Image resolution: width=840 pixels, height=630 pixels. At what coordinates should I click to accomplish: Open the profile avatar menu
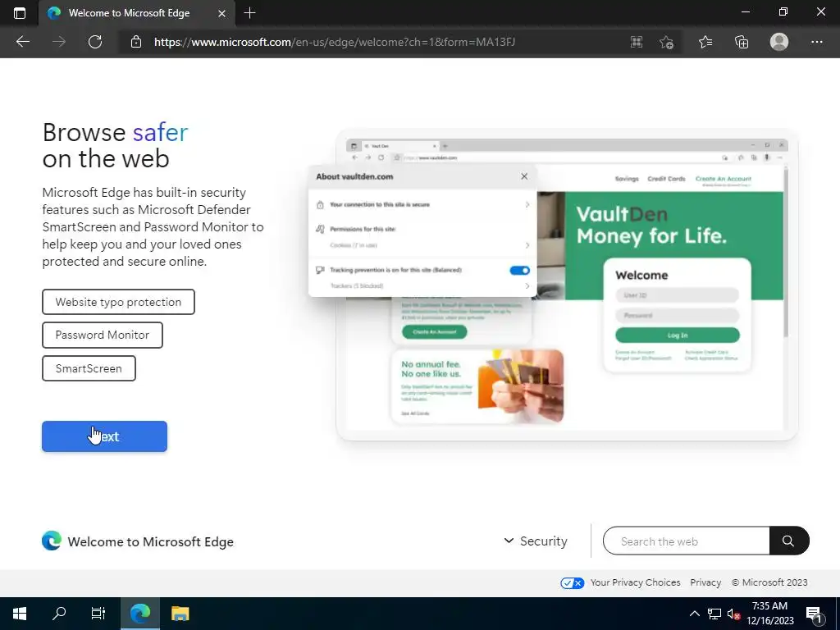(779, 42)
